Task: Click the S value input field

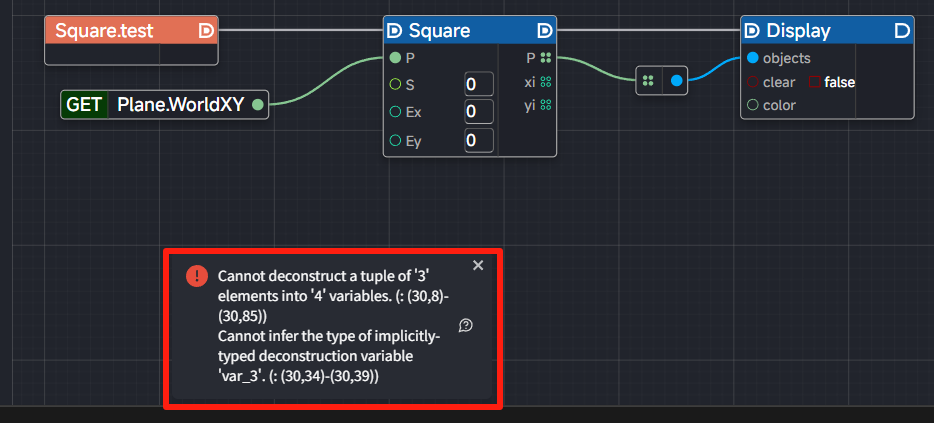Action: pos(479,84)
